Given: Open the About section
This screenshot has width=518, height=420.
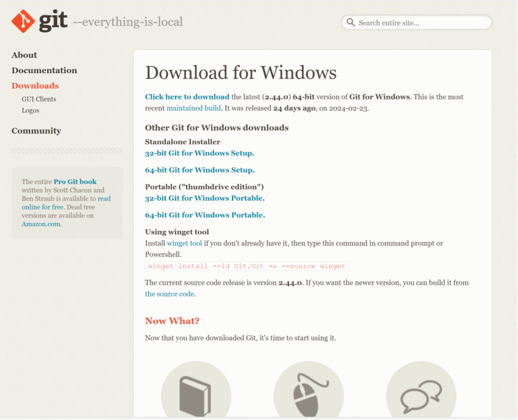Looking at the screenshot, I should coord(24,55).
